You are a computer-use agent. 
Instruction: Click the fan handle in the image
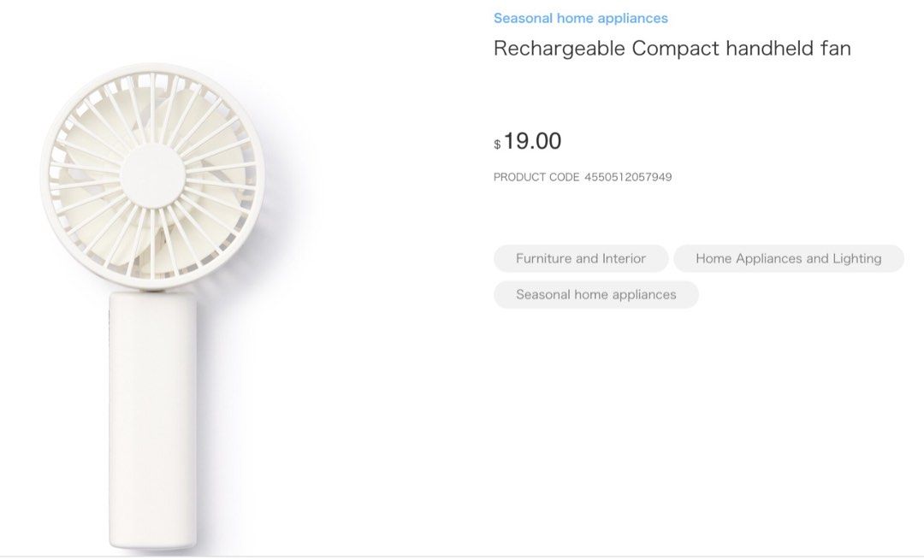click(x=151, y=410)
